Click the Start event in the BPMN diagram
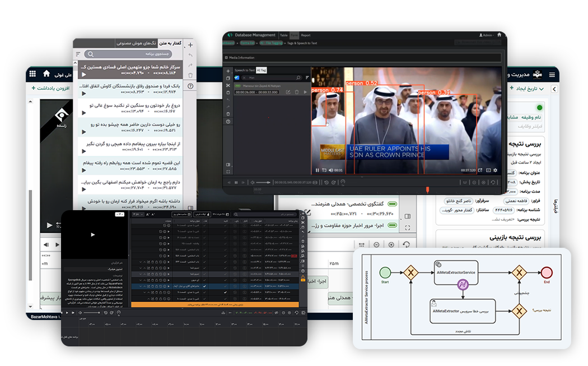 [x=385, y=272]
